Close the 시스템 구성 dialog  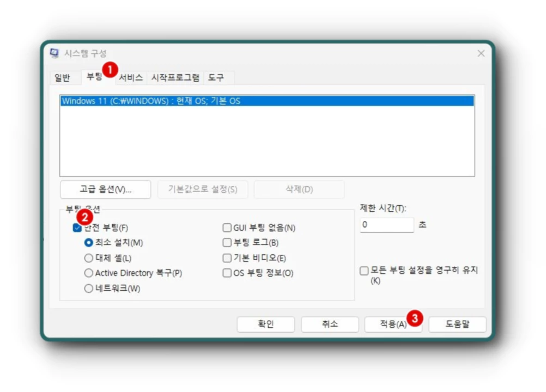tap(481, 53)
